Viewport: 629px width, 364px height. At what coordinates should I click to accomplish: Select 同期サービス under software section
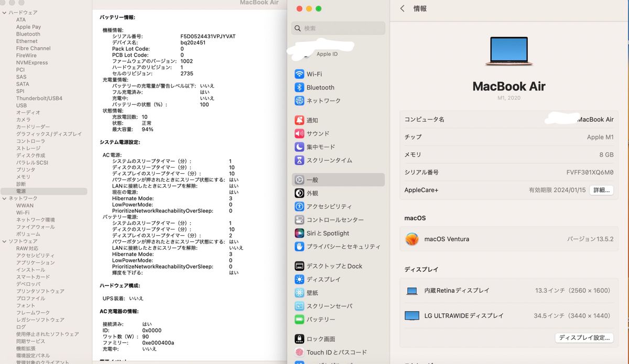point(30,341)
